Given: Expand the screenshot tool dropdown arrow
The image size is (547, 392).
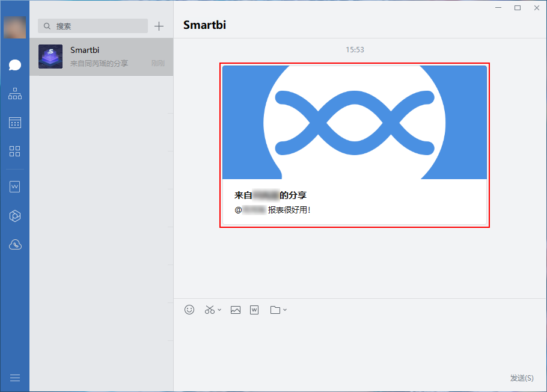Looking at the screenshot, I should pyautogui.click(x=219, y=310).
